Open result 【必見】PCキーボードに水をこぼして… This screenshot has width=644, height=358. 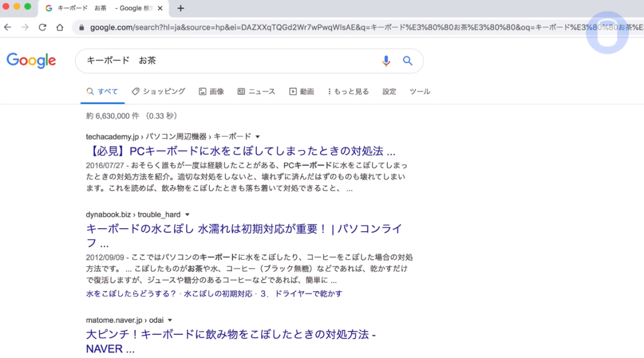point(241,151)
